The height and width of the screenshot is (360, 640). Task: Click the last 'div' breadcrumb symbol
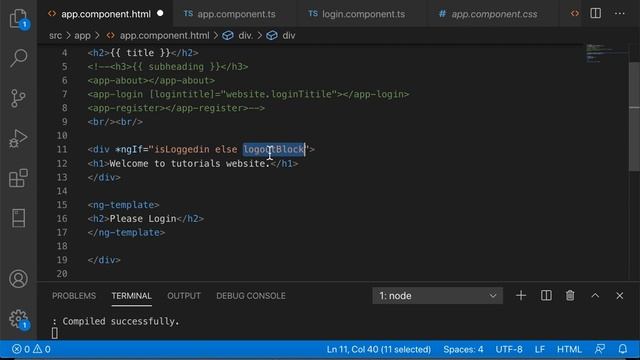pos(289,36)
